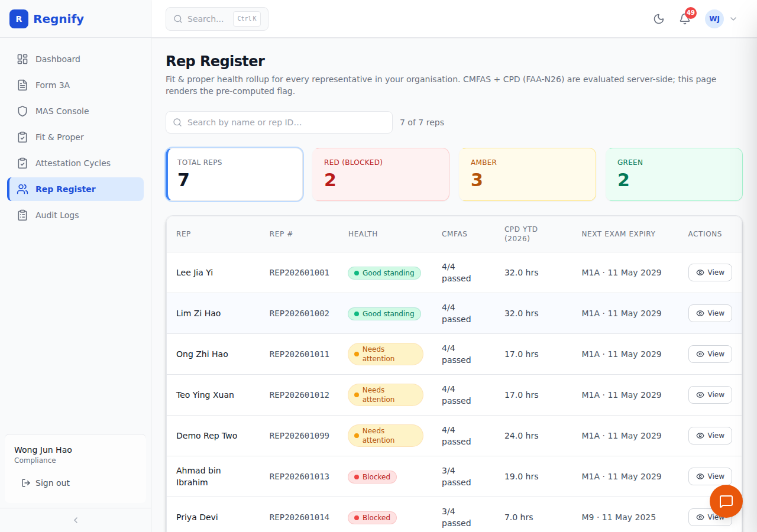This screenshot has width=757, height=532.
Task: Click the Audit Logs clipboard icon
Action: coord(22,215)
